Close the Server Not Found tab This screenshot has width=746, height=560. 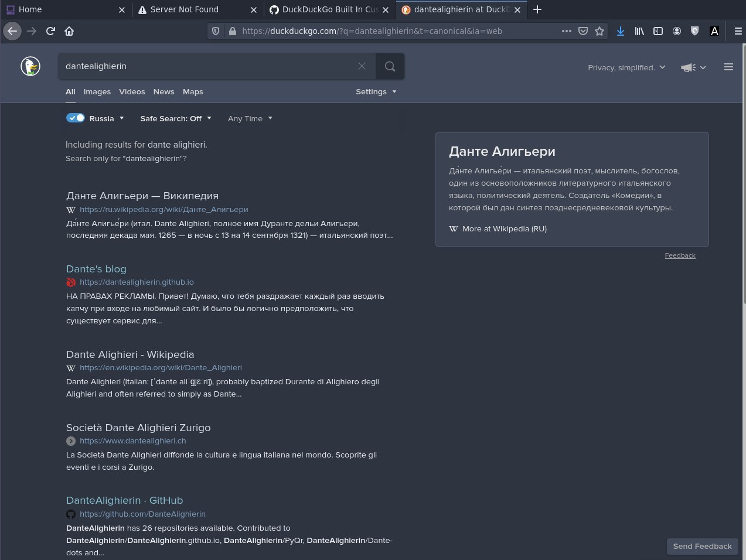[253, 9]
